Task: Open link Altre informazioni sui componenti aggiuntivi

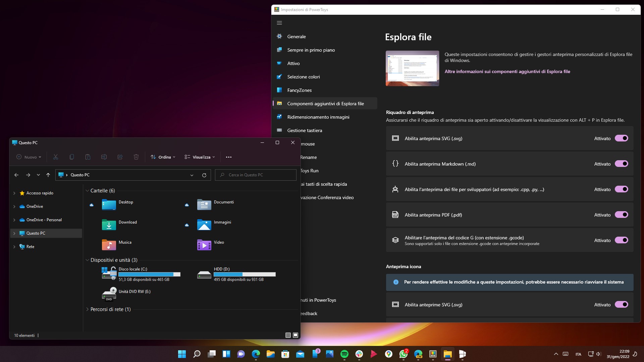Action: 507,71
